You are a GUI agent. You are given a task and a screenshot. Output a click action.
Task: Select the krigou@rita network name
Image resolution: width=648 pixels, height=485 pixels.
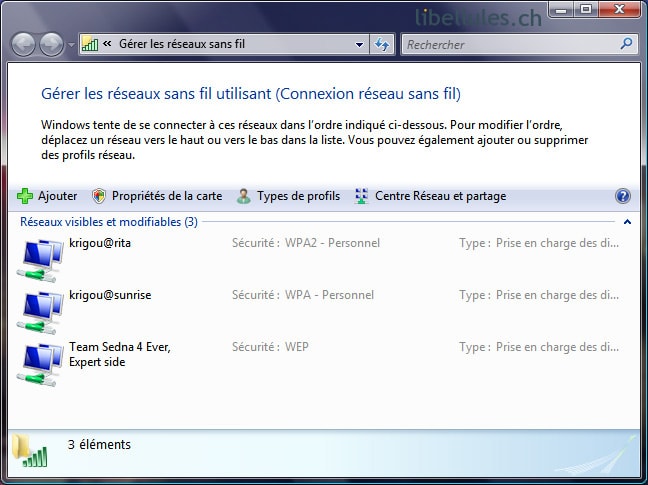(100, 243)
